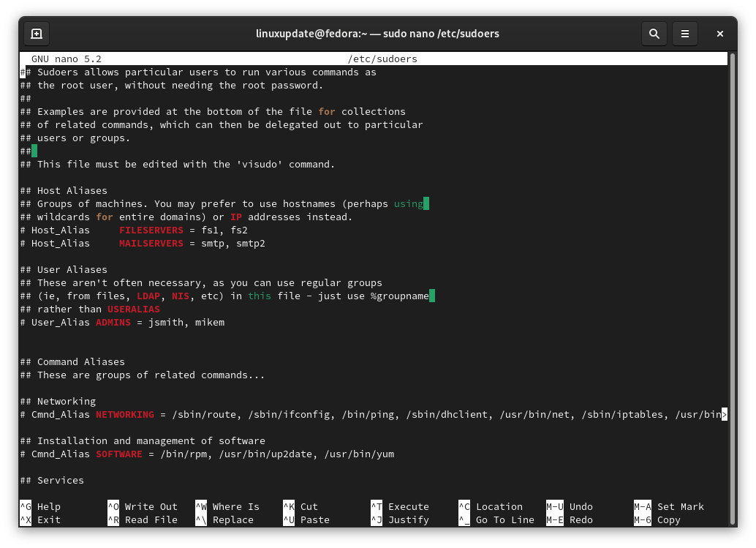Click the '## Command Aliases' line
Image resolution: width=756 pixels, height=548 pixels.
coord(72,361)
